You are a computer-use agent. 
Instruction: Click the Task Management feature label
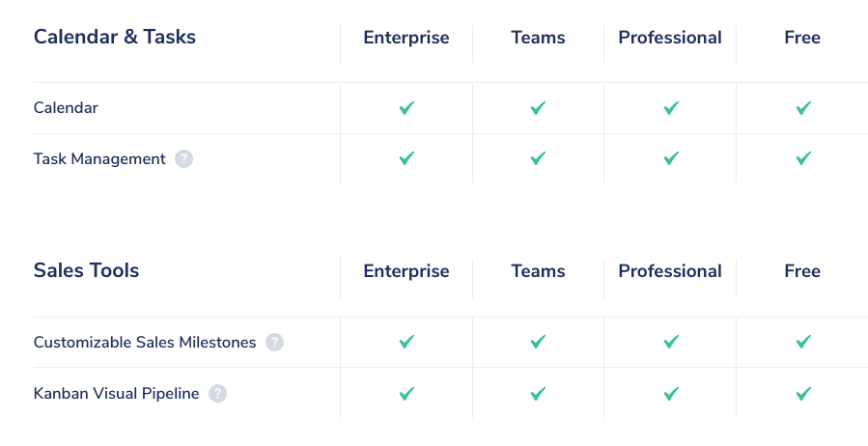[99, 159]
